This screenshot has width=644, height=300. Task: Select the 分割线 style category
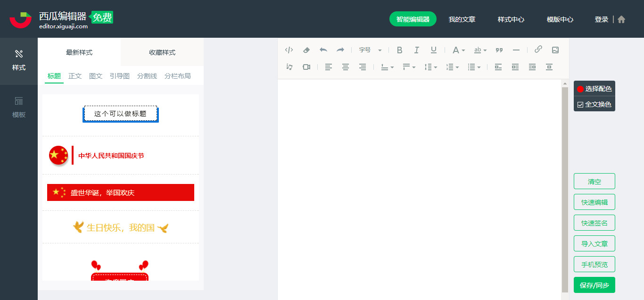pos(147,76)
